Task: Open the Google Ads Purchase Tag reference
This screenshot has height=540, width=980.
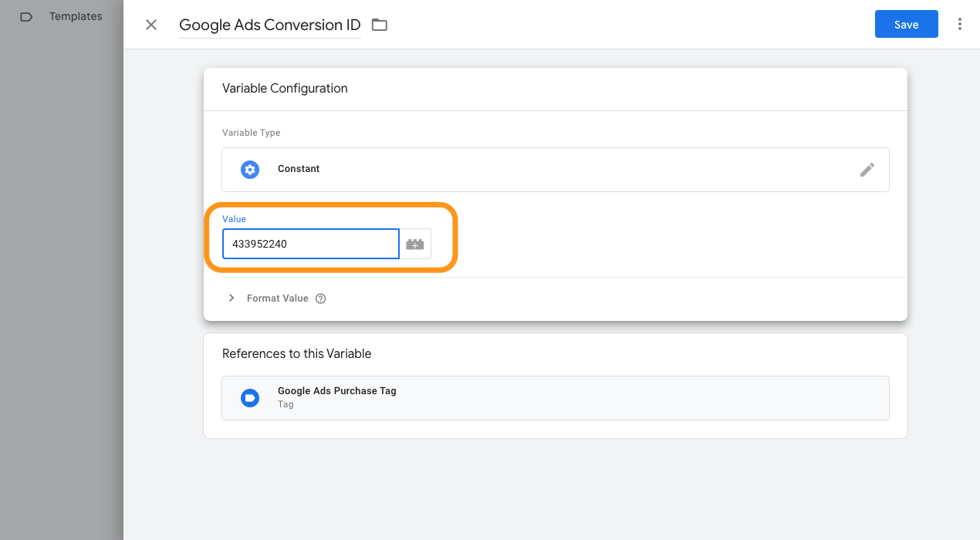Action: [x=556, y=398]
